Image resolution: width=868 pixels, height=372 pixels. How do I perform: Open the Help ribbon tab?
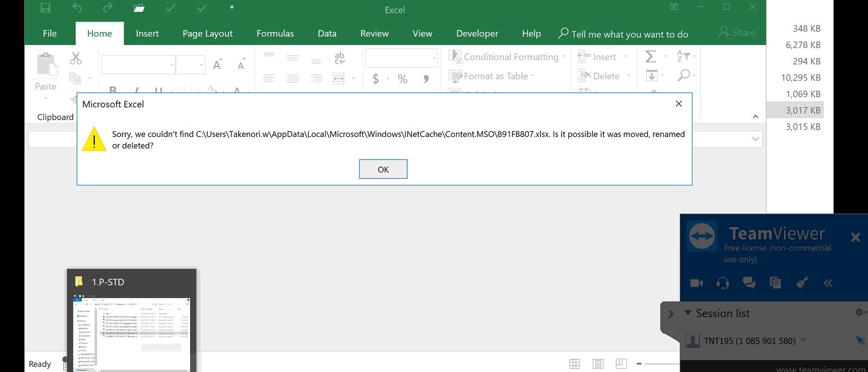(531, 33)
